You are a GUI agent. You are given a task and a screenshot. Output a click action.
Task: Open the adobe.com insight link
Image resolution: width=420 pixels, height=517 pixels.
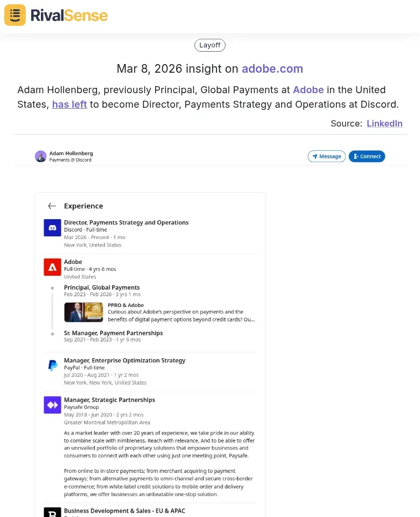[x=272, y=69]
